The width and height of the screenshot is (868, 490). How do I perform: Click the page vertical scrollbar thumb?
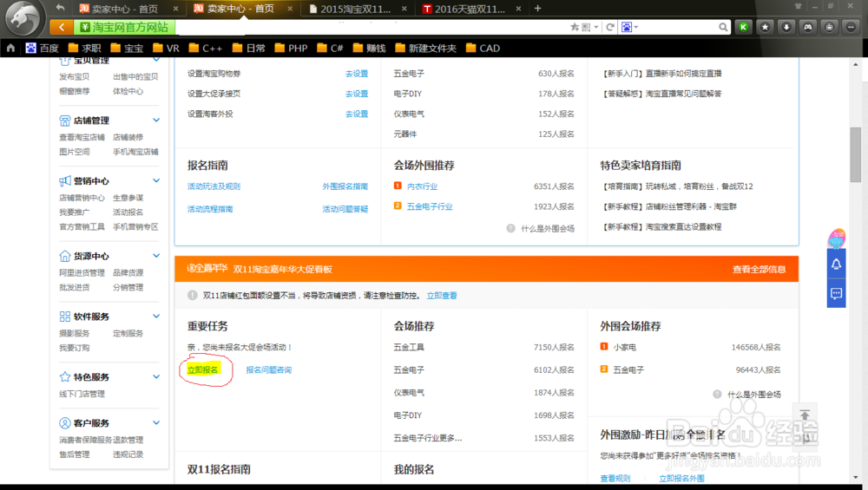(x=855, y=155)
